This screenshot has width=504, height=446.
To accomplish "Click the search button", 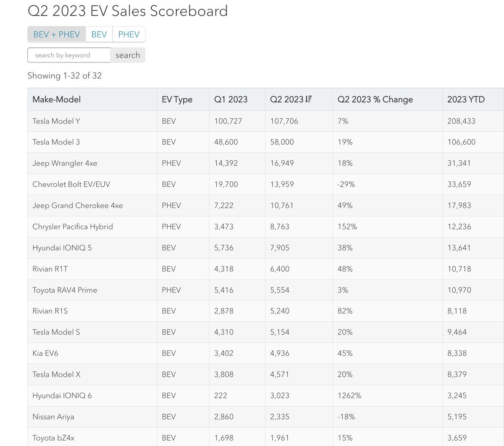I will [127, 55].
